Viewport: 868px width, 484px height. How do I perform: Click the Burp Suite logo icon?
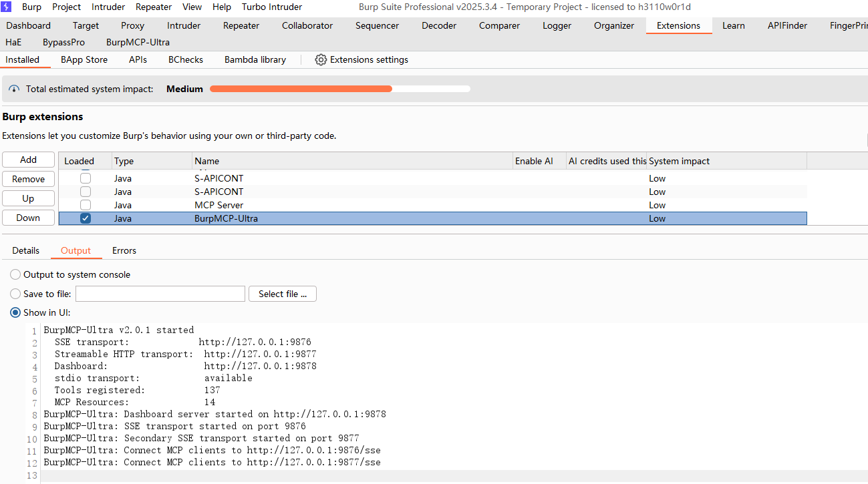6,7
